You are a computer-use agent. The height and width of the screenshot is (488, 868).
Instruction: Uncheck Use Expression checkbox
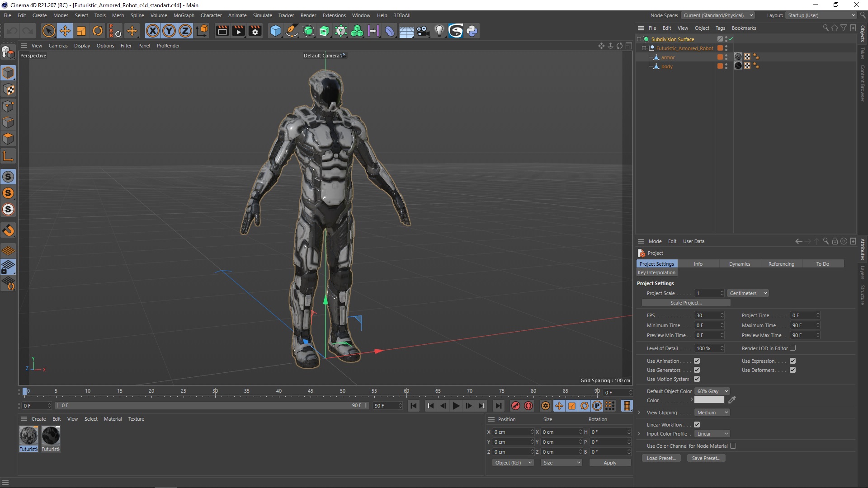click(793, 361)
